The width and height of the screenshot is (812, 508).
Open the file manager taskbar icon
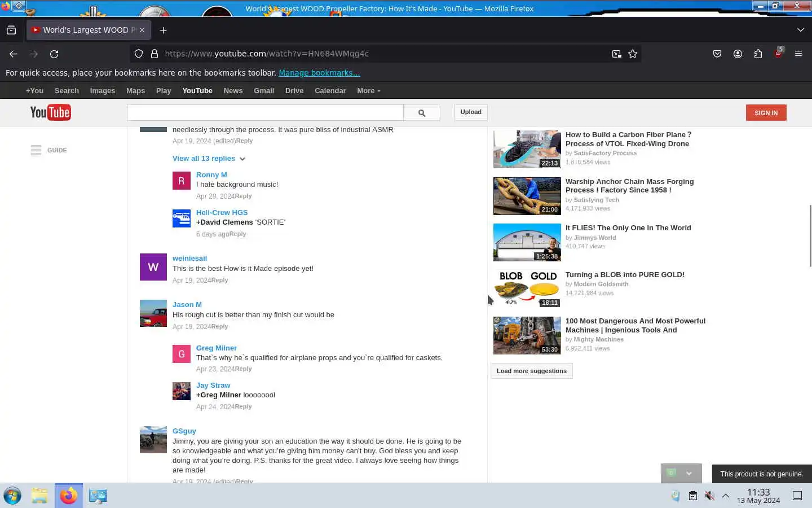39,496
